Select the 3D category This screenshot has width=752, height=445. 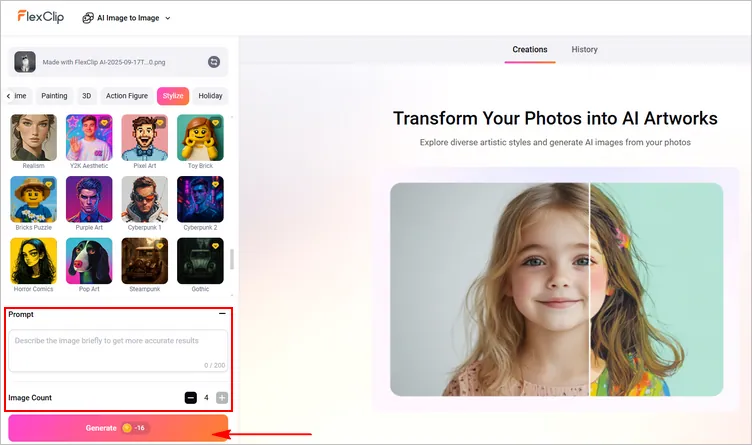(86, 96)
